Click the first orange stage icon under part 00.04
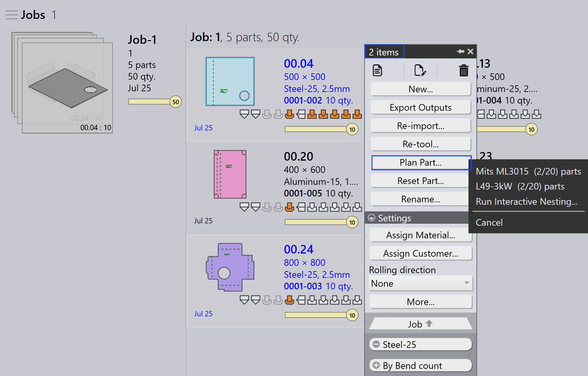Screen dimensions: 588x376 click(x=290, y=114)
